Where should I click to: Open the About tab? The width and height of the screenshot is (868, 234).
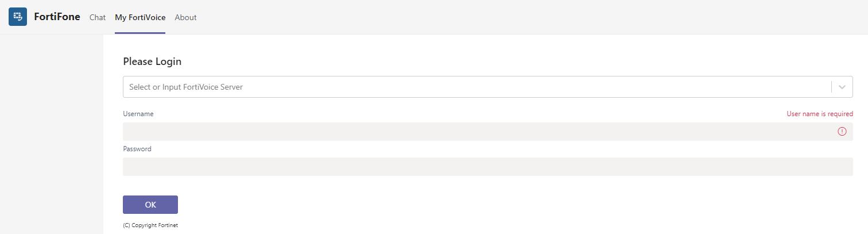tap(185, 17)
